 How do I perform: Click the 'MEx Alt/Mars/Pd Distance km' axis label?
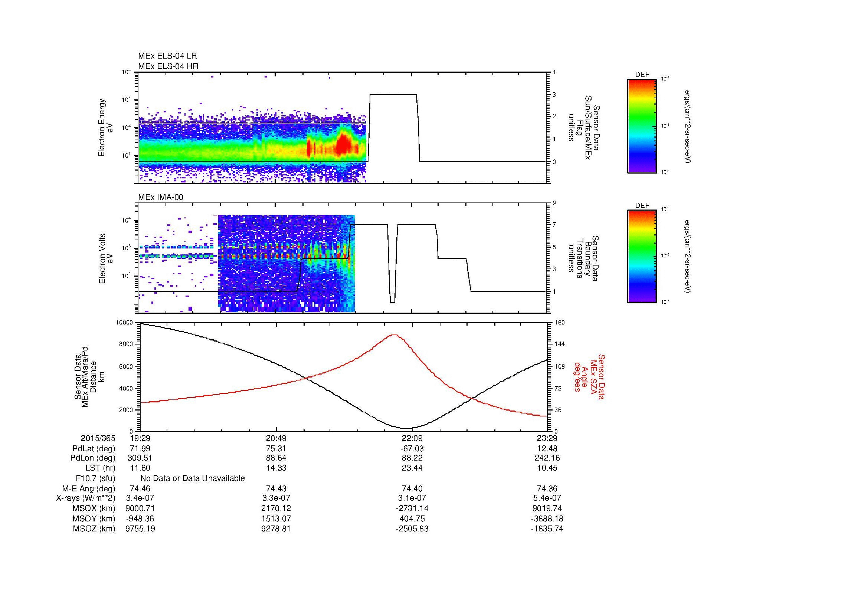pyautogui.click(x=89, y=376)
